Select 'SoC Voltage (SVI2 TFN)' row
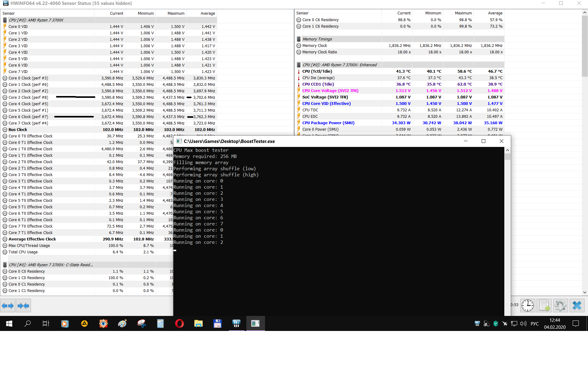This screenshot has height=365, width=588. click(x=399, y=97)
